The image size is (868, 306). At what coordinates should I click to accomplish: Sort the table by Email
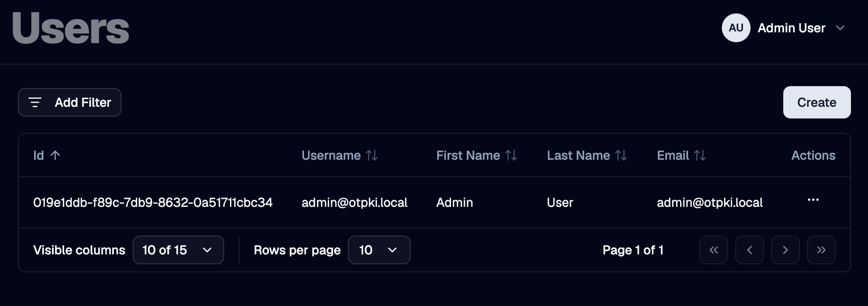click(681, 155)
